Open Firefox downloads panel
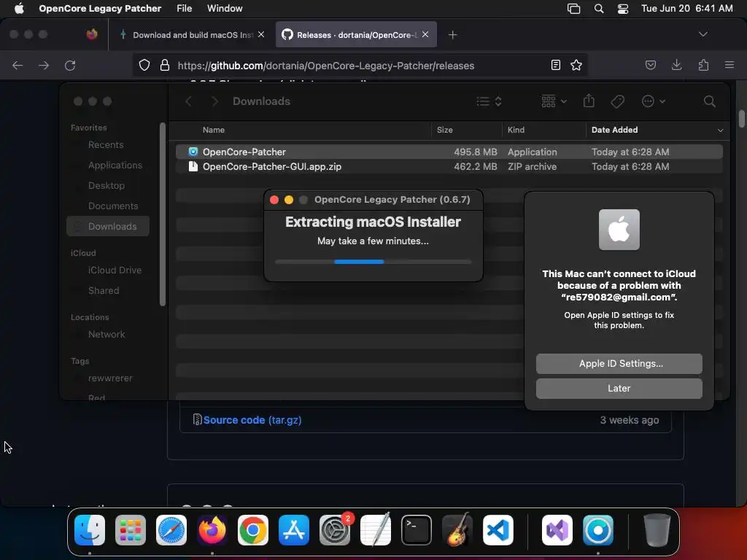Screen dimensions: 747x560 point(676,65)
